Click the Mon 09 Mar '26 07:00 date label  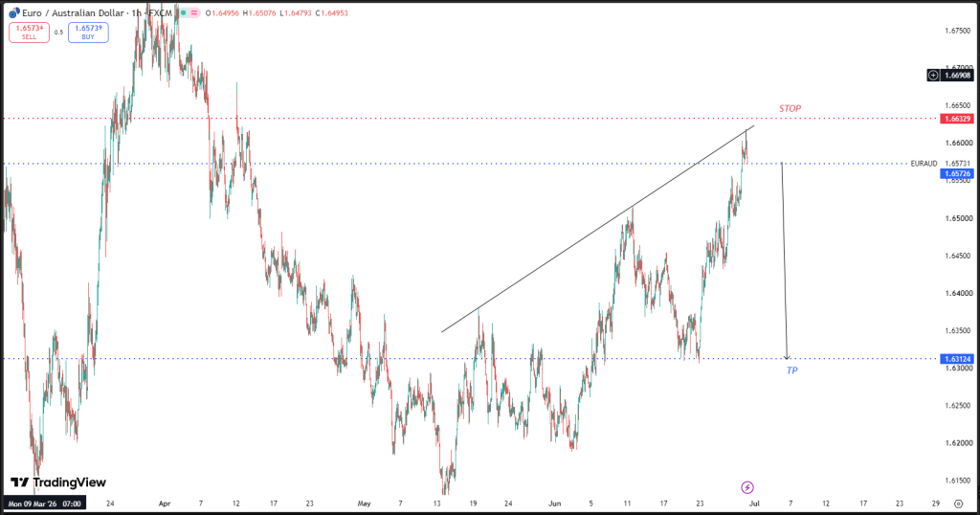pyautogui.click(x=44, y=504)
